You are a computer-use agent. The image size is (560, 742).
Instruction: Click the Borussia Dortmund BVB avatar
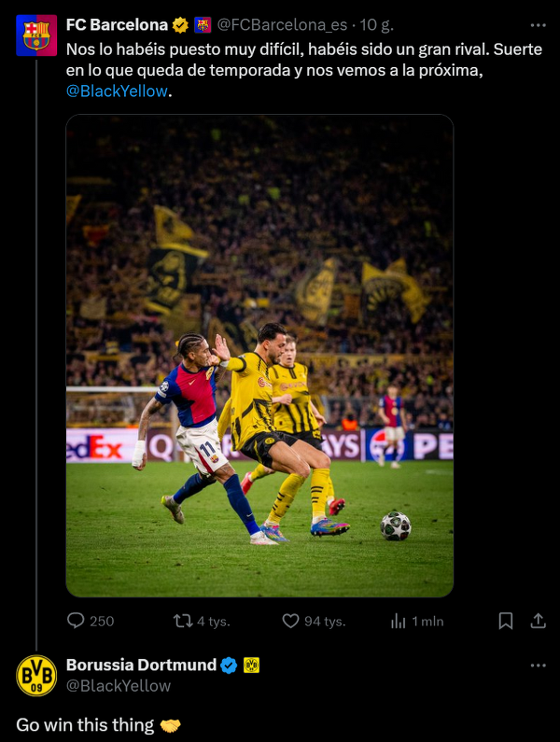click(36, 676)
